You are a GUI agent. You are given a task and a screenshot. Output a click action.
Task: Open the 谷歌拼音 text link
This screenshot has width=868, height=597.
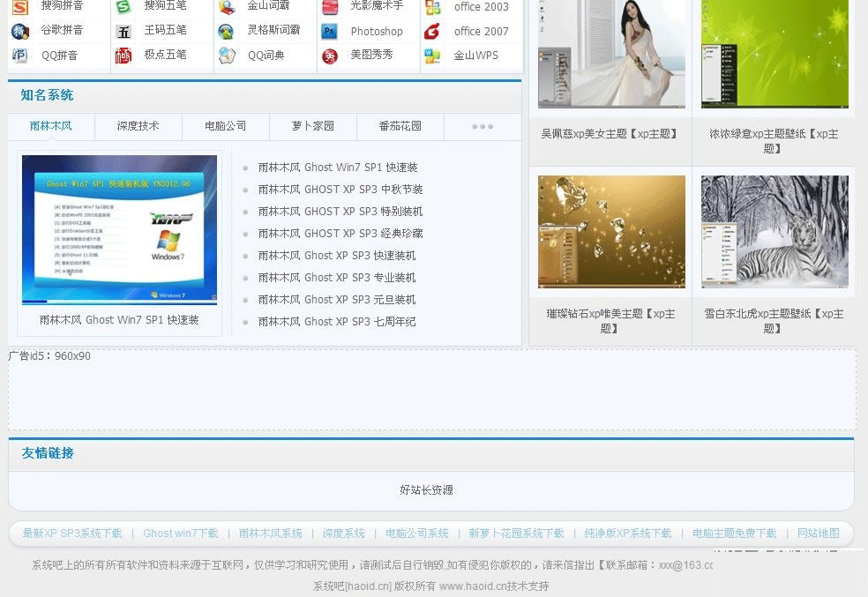coord(62,30)
